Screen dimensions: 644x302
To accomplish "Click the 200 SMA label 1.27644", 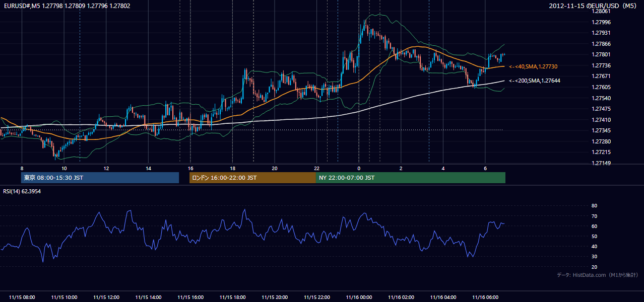I will (535, 81).
